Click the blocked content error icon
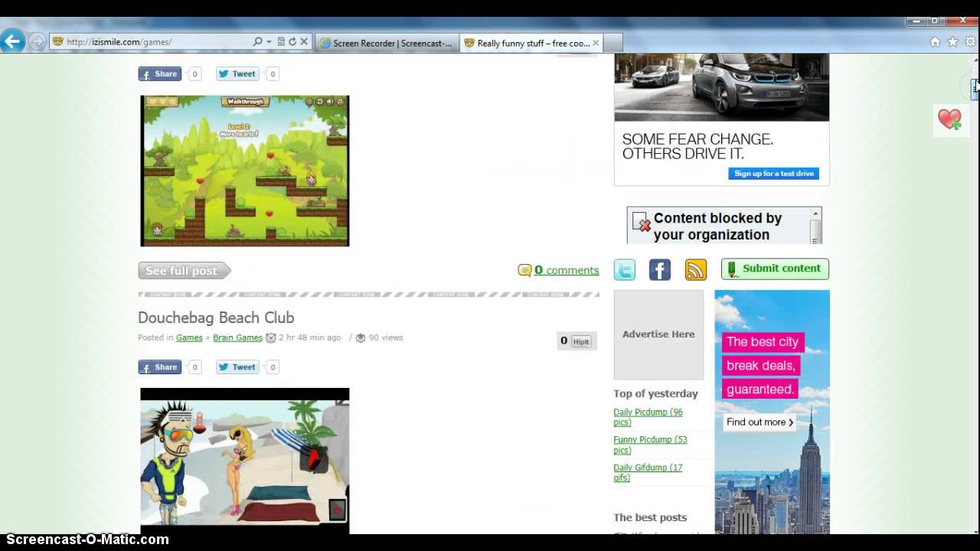This screenshot has width=980, height=551. [642, 223]
